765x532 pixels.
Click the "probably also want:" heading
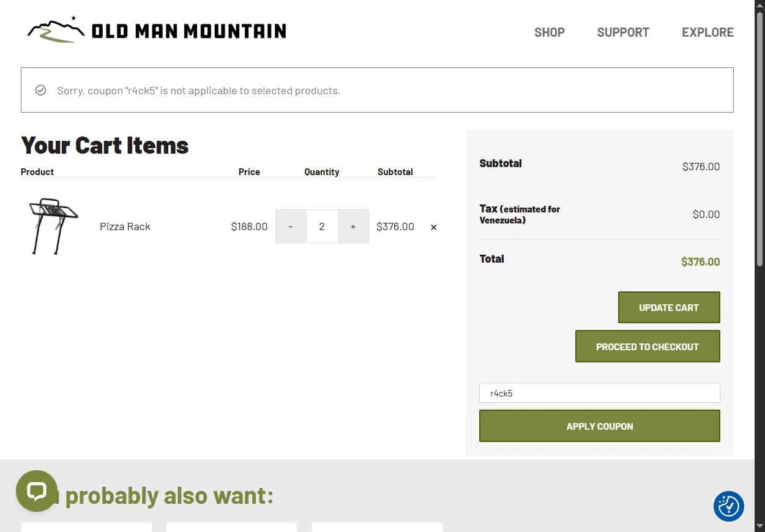coord(169,495)
